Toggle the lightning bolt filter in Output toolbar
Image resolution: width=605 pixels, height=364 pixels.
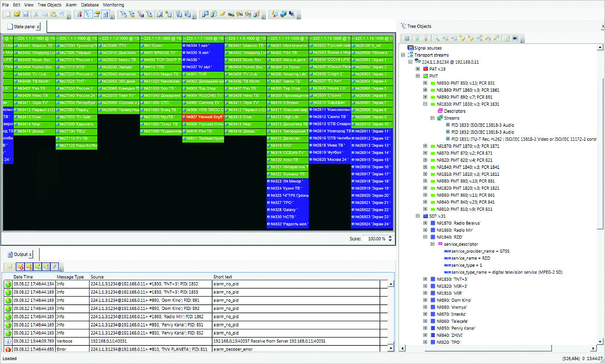[54, 266]
